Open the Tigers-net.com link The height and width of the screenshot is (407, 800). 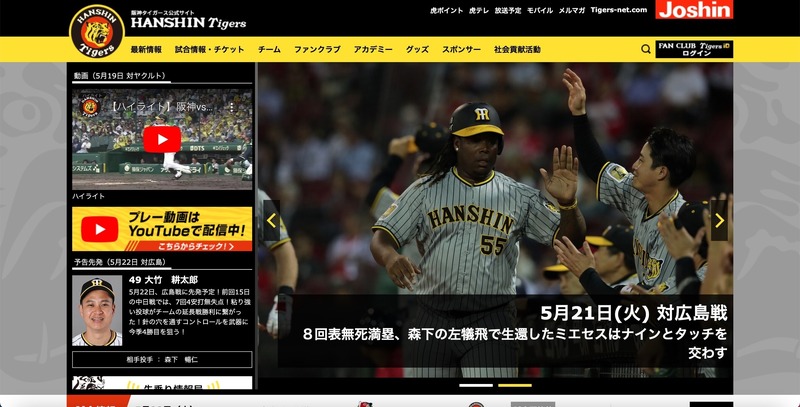(x=619, y=10)
